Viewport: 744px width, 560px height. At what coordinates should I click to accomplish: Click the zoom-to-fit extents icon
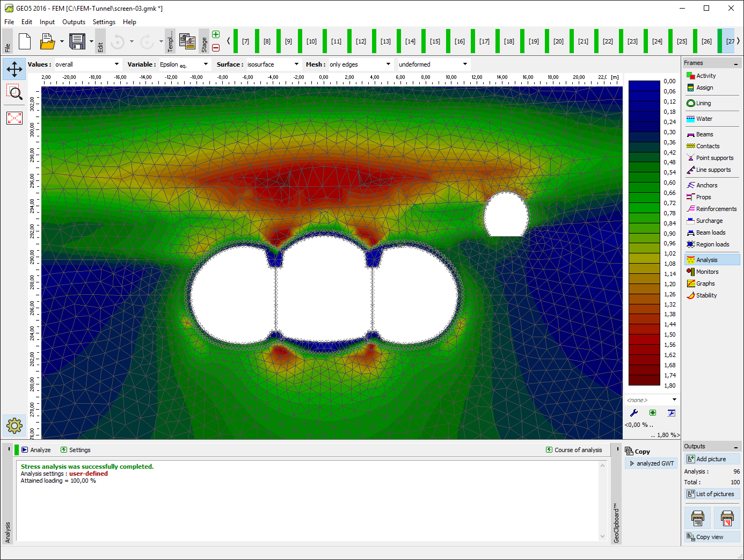14,118
